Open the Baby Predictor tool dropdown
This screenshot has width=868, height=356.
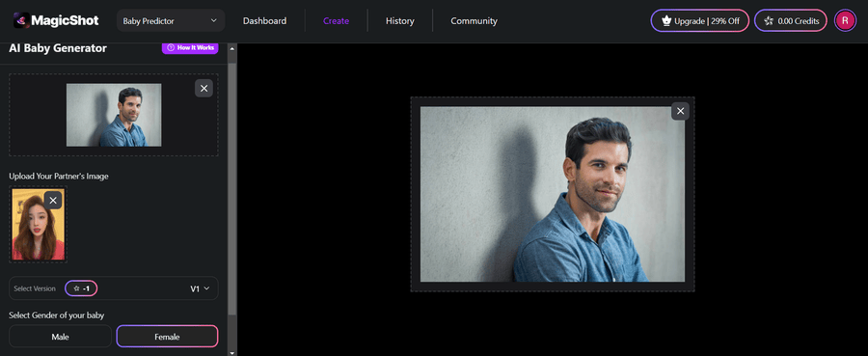coord(171,21)
